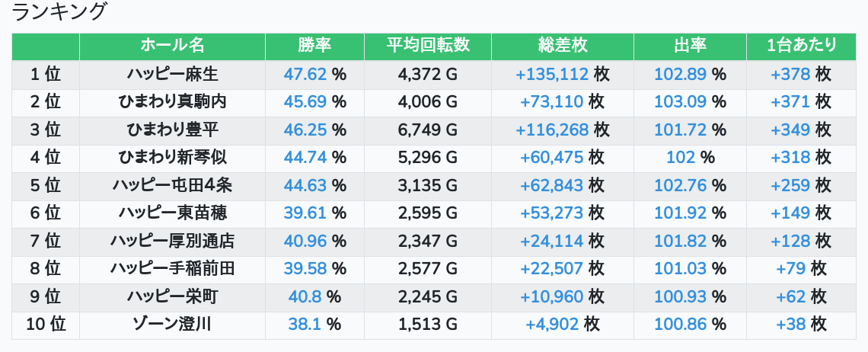This screenshot has width=868, height=352.
Task: Open ハッピー東苗穂 hall entry
Action: [172, 213]
